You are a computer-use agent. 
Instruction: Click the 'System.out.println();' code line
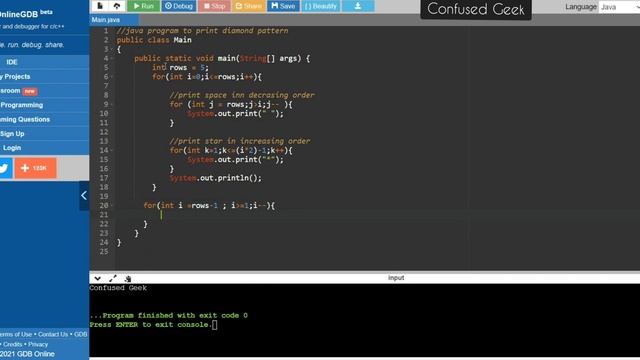[216, 178]
